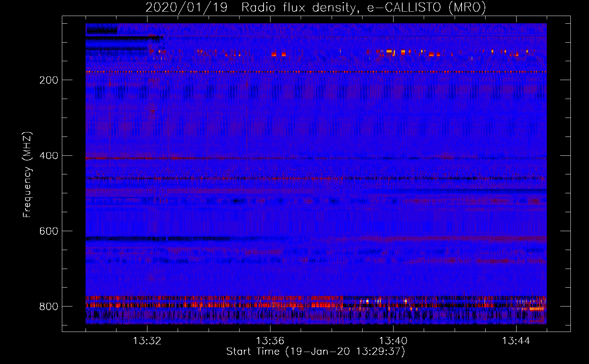Viewport: 589px width, 364px height.
Task: Click the 'Frequency (MHZ)' axis label
Action: point(27,175)
